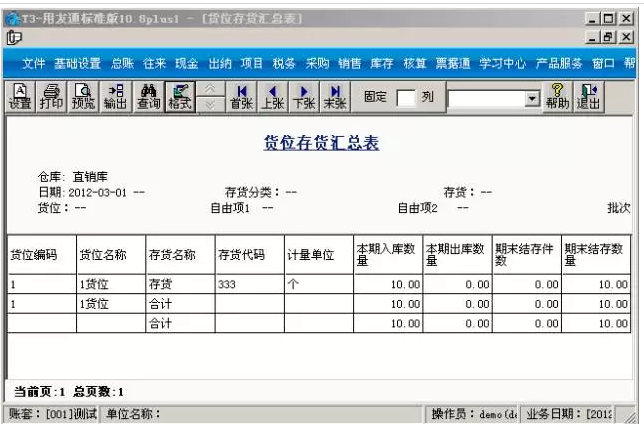Click the double up-arrow toolbar button

(x=211, y=89)
